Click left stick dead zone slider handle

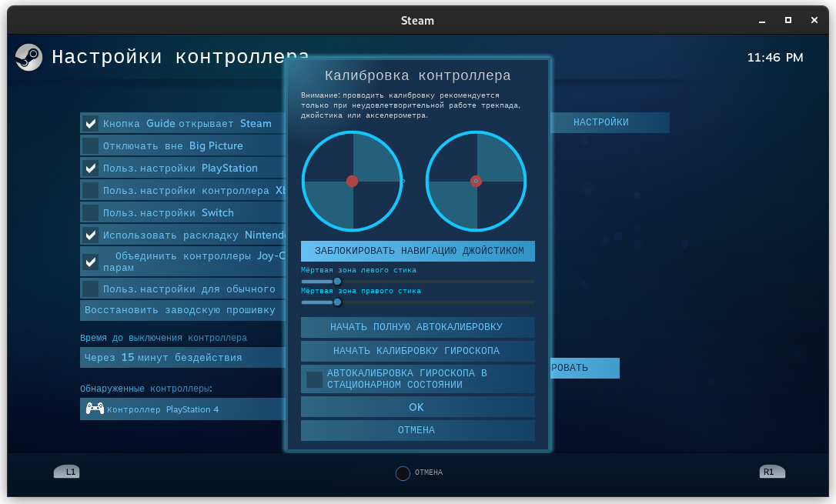pos(337,282)
